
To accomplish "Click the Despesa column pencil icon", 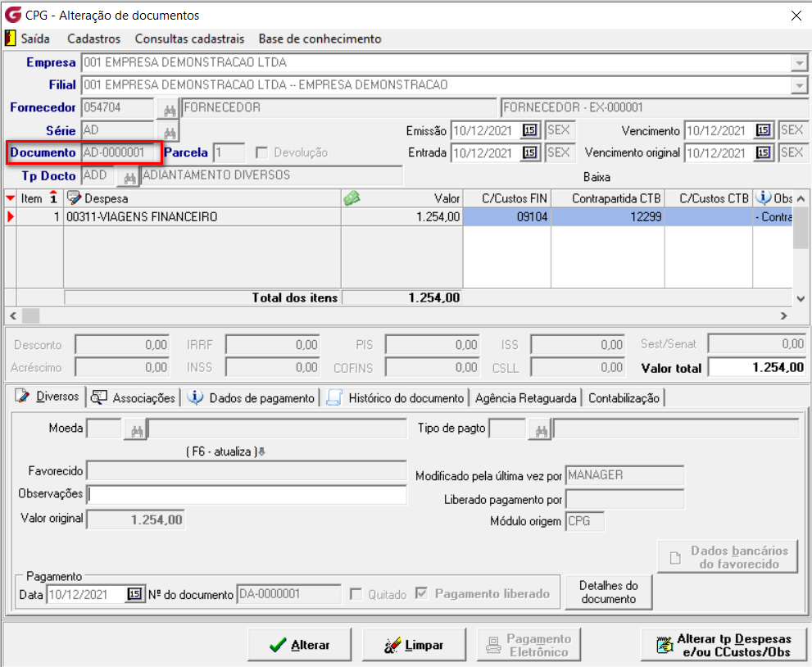I will [74, 197].
